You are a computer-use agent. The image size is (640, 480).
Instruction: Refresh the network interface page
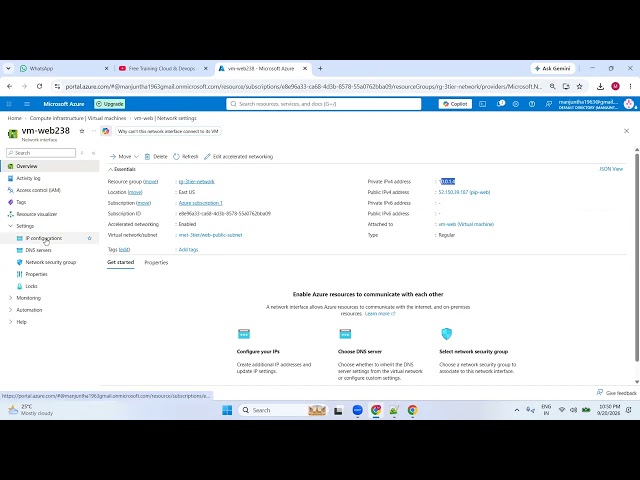[186, 156]
